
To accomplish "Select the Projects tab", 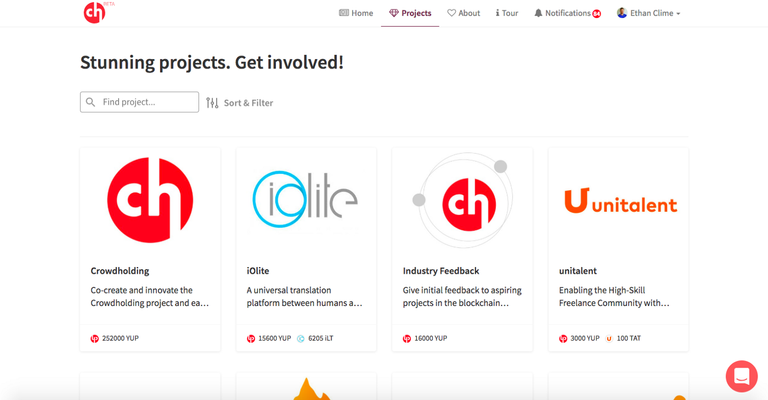I will coord(410,13).
